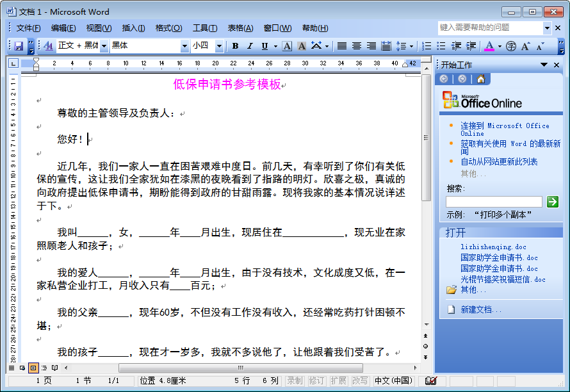Apply bold formatting
The width and height of the screenshot is (570, 392).
[235, 46]
